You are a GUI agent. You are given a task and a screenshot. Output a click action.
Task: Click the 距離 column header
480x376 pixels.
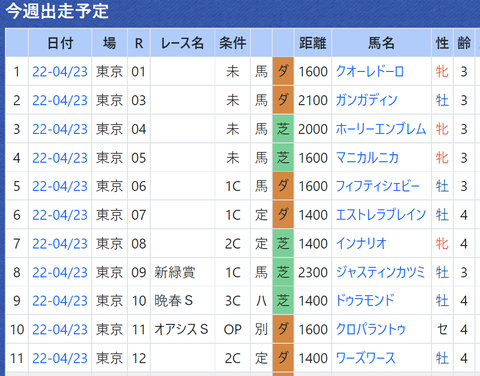(x=313, y=43)
